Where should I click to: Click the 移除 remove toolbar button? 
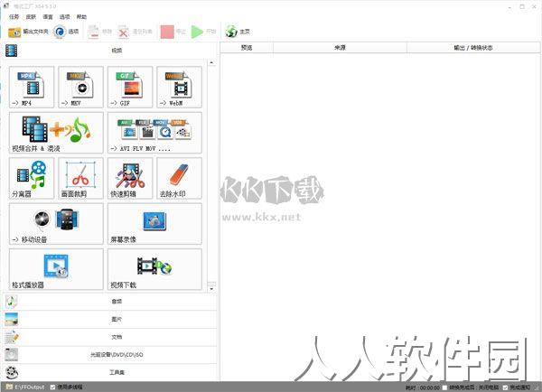click(99, 32)
